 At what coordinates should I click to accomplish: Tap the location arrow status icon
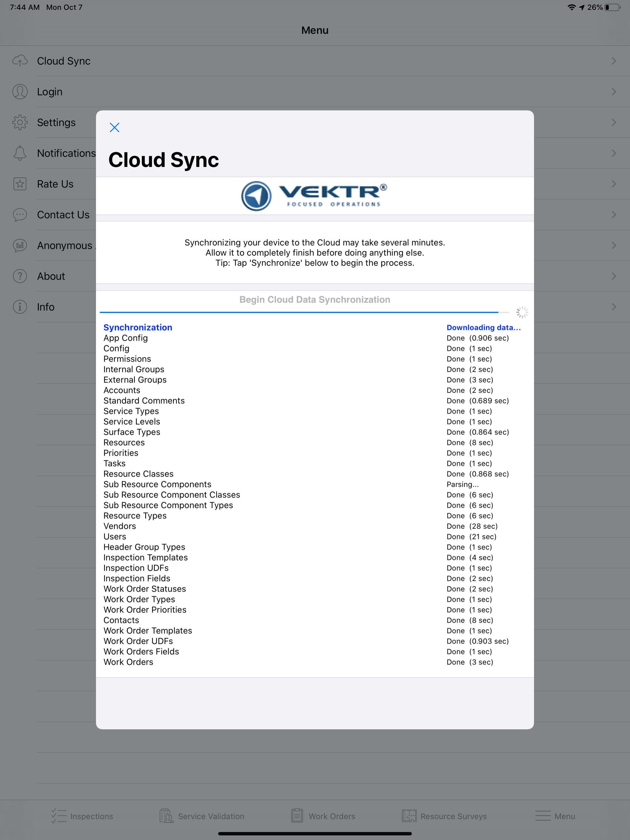point(582,7)
